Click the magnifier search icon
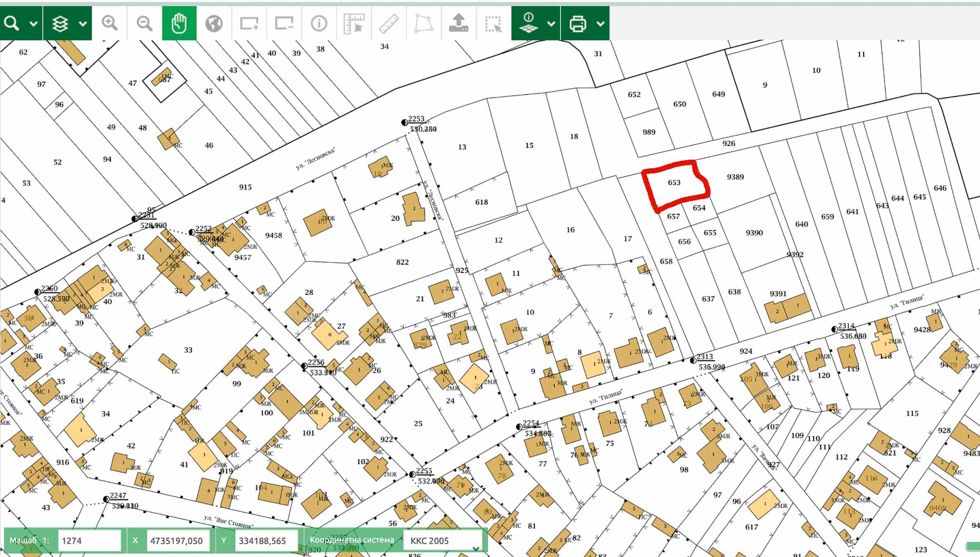The height and width of the screenshot is (557, 980). point(12,23)
